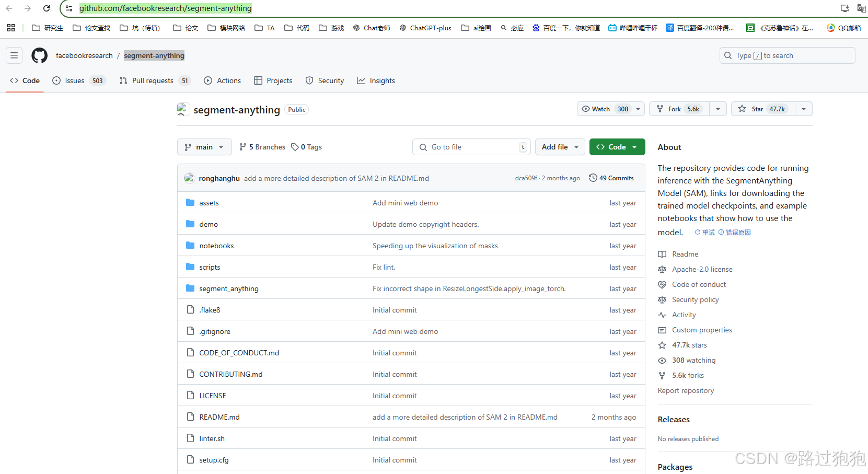868x474 pixels.
Task: Fork the repository
Action: (x=679, y=109)
